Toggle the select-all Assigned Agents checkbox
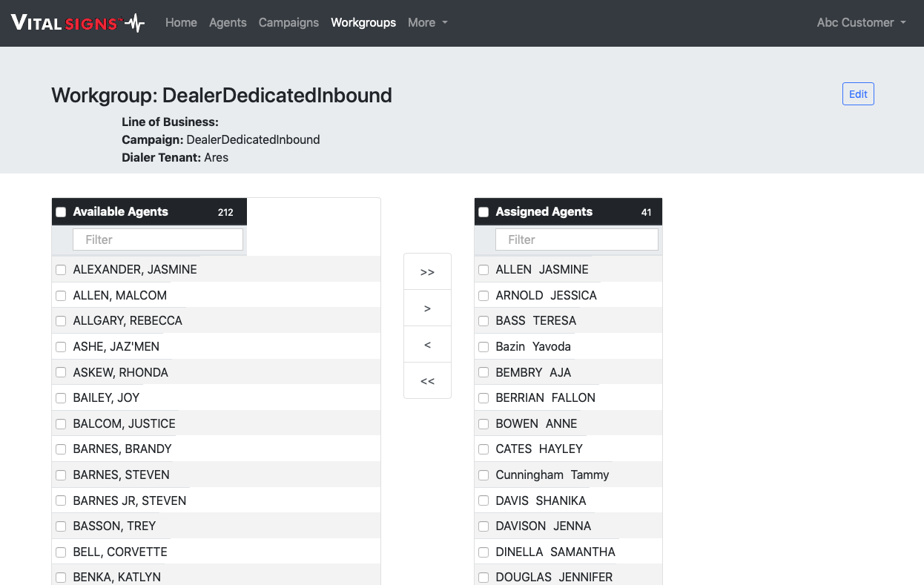 (484, 212)
